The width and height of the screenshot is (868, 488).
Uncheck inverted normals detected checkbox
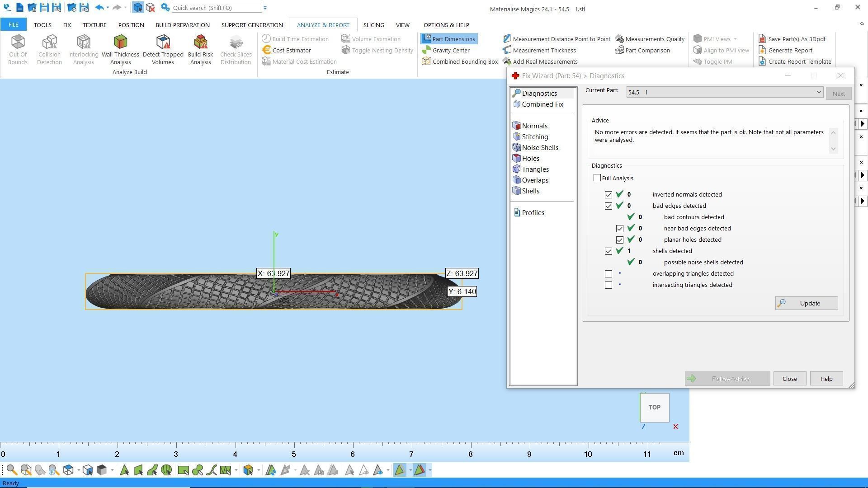coord(609,195)
